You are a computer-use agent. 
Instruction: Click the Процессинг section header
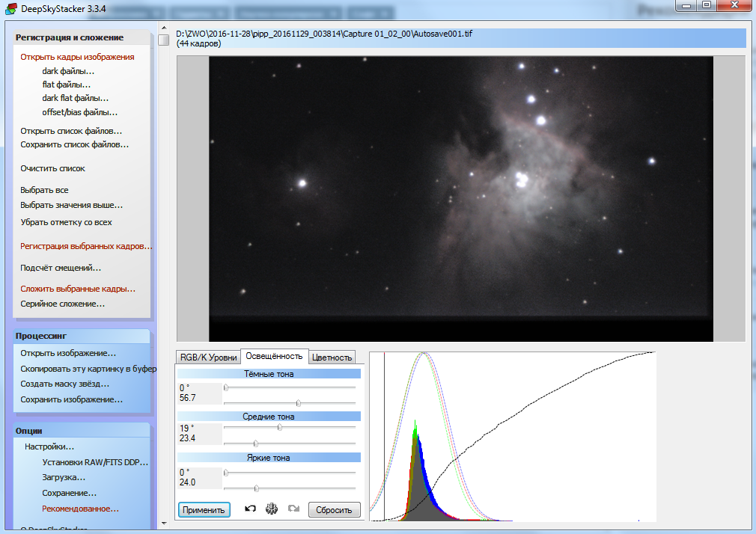[81, 336]
